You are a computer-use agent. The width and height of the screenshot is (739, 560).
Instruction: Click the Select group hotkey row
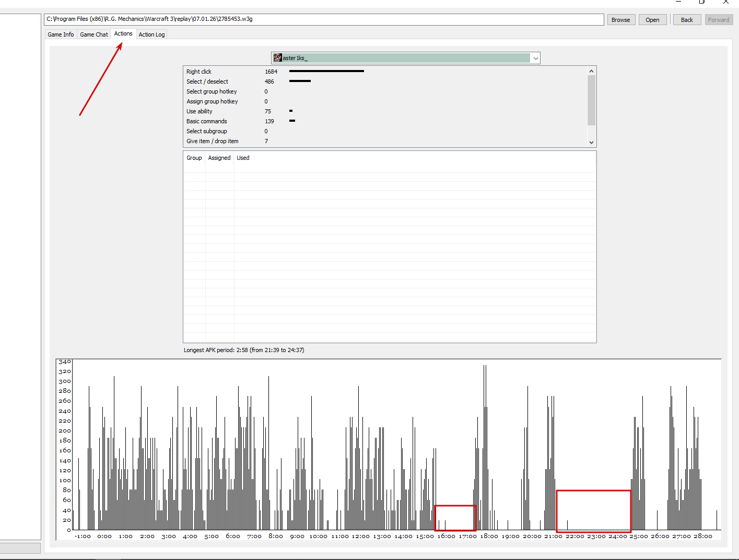(385, 91)
